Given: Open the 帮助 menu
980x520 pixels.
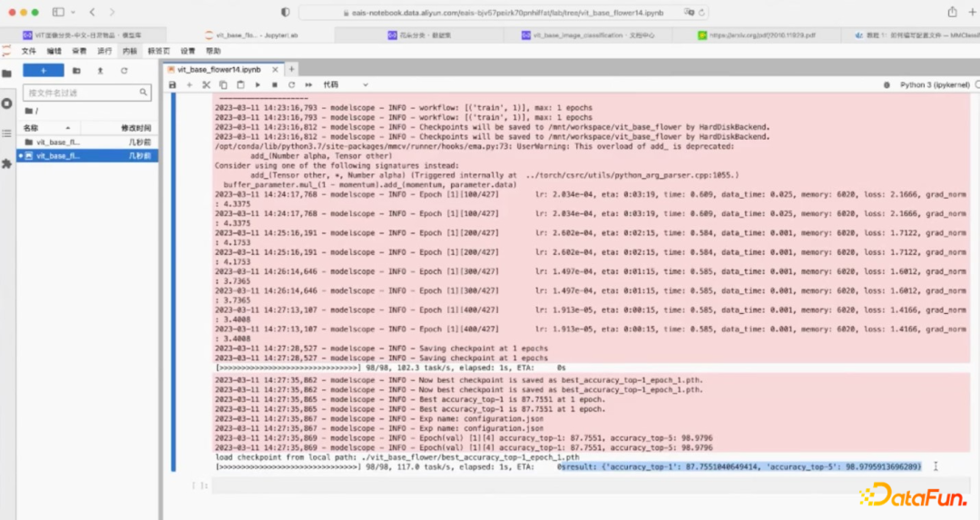Looking at the screenshot, I should [x=213, y=51].
